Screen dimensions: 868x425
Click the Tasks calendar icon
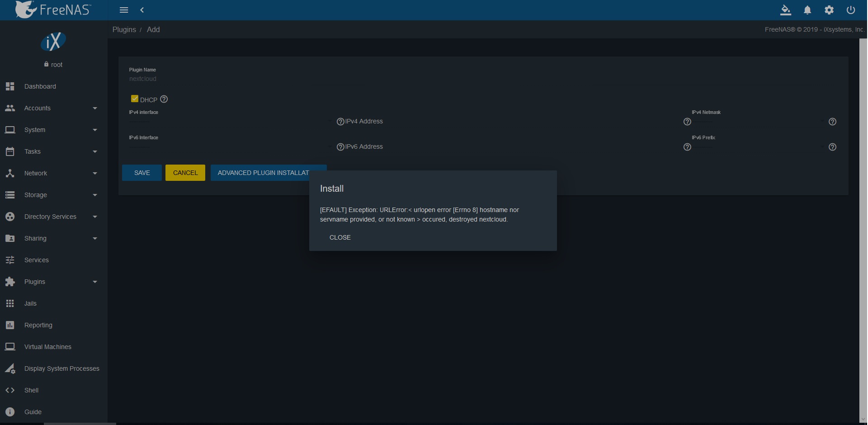click(10, 151)
